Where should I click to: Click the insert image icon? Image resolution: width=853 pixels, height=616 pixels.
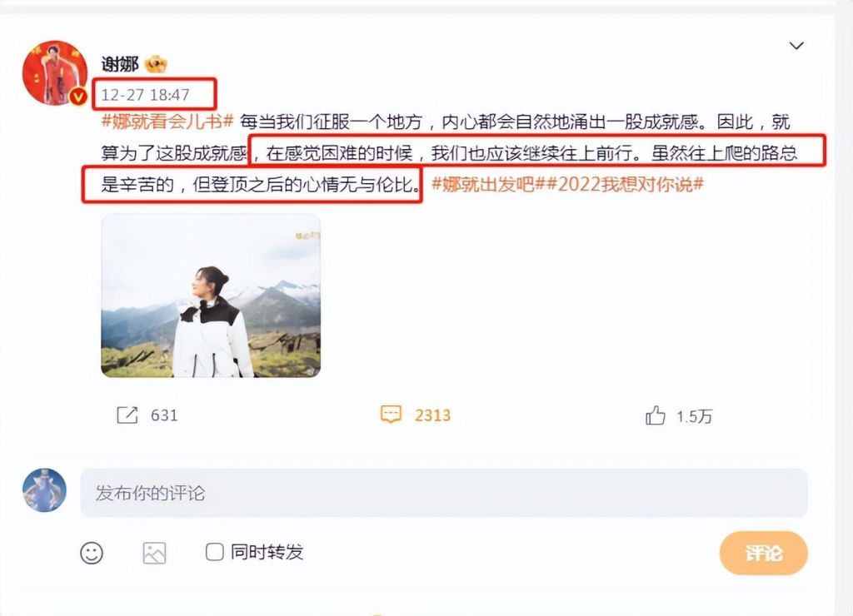pos(154,553)
